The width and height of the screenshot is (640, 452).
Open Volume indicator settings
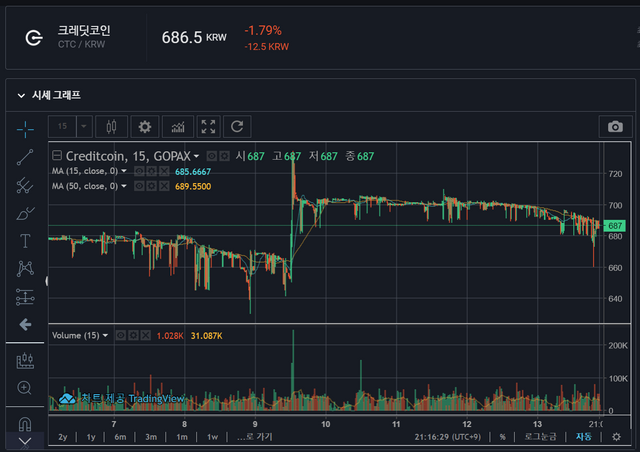pos(133,336)
